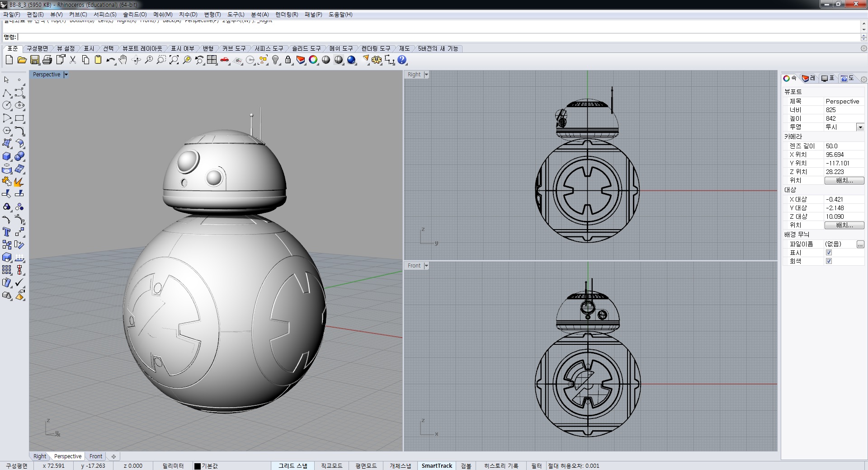Screen dimensions: 868x470
Task: Click the file browse ... button
Action: point(860,244)
